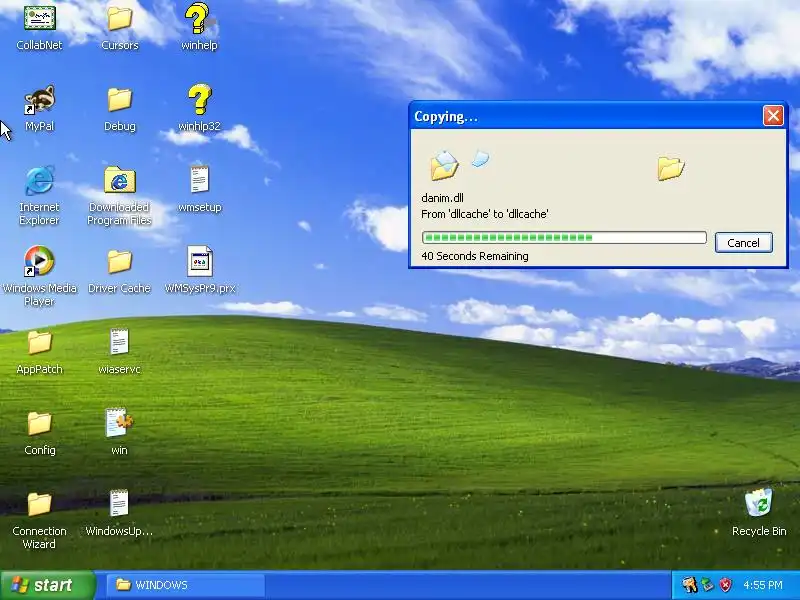800x600 pixels.
Task: Click the '40 Seconds Remaining' text
Action: [474, 256]
